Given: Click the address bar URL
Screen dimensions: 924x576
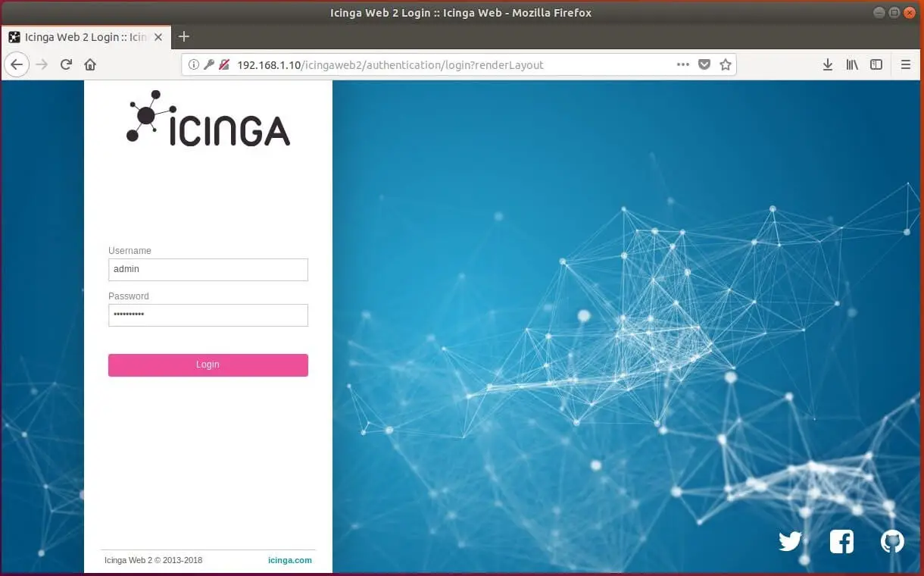Looking at the screenshot, I should point(390,65).
